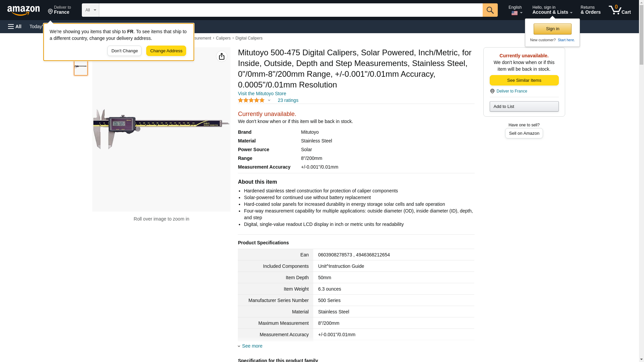Expand the ratings breakdown chevron
Image resolution: width=644 pixels, height=362 pixels.
(269, 100)
